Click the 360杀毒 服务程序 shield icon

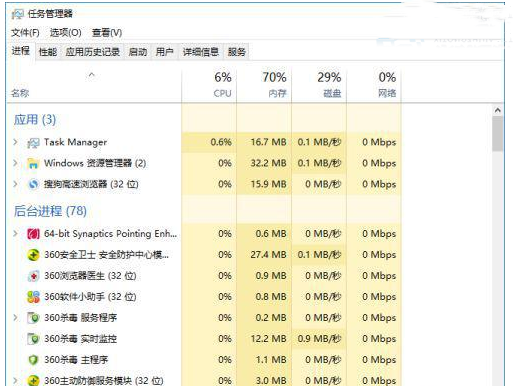click(33, 318)
